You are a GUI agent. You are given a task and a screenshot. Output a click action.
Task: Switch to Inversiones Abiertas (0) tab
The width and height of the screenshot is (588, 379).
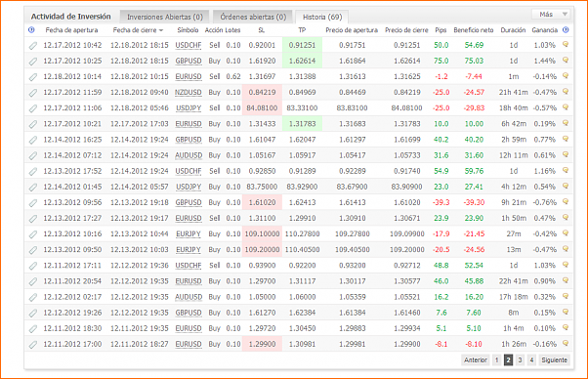click(165, 17)
